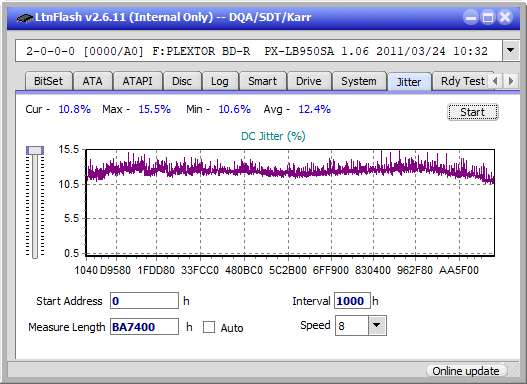Focus the Start Address input field

(x=145, y=301)
